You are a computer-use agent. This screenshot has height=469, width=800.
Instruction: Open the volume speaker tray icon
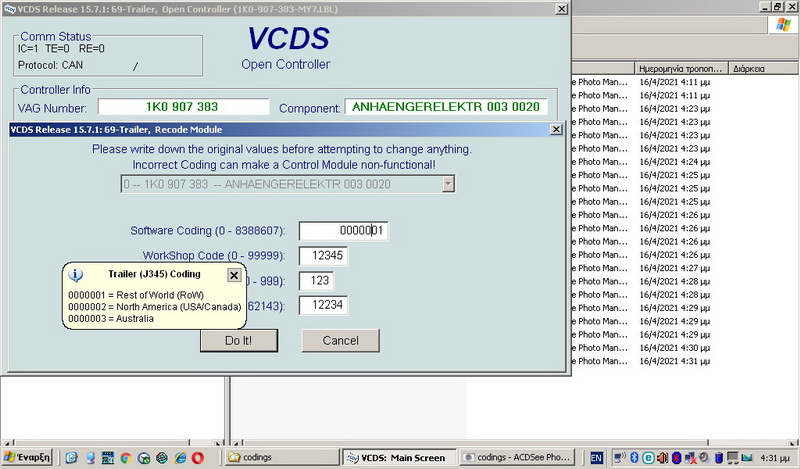(662, 457)
